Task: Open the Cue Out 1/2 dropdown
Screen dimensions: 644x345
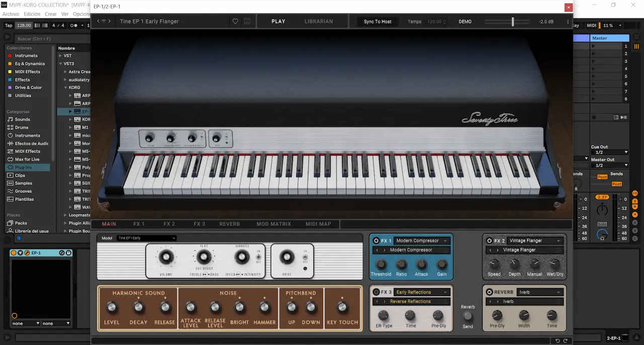Action: pos(610,152)
